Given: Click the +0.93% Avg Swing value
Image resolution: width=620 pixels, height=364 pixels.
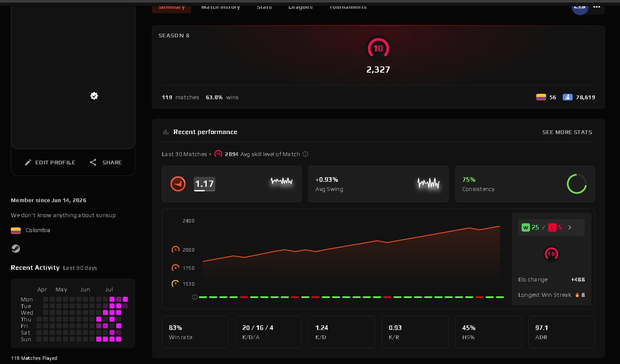Looking at the screenshot, I should [327, 180].
